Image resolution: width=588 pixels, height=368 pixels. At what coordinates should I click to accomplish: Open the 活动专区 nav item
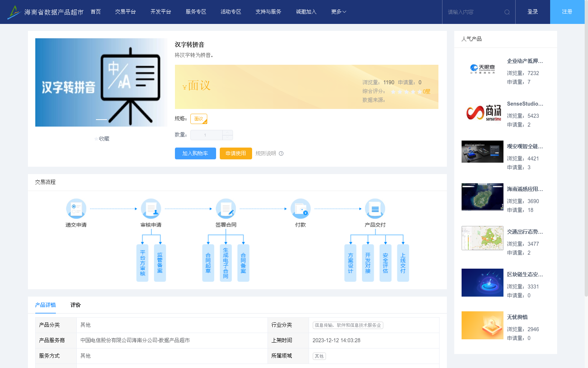231,12
